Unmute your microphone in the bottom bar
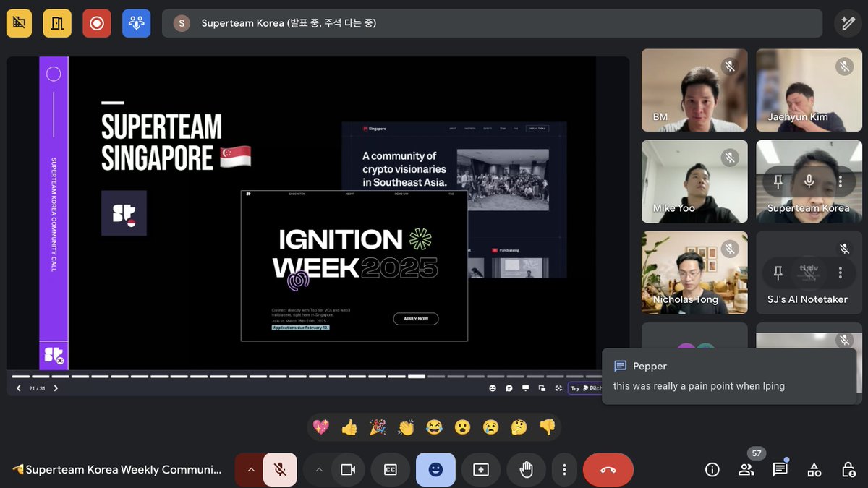 pyautogui.click(x=280, y=470)
